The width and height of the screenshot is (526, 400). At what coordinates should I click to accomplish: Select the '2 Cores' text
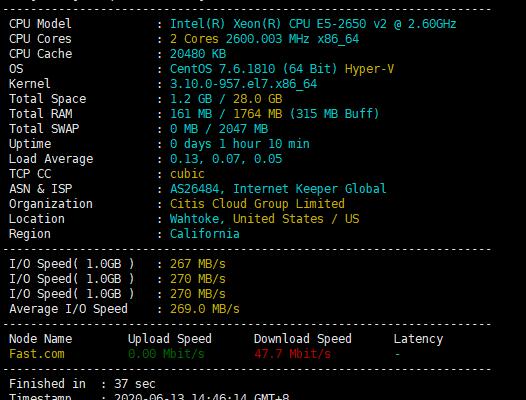194,39
